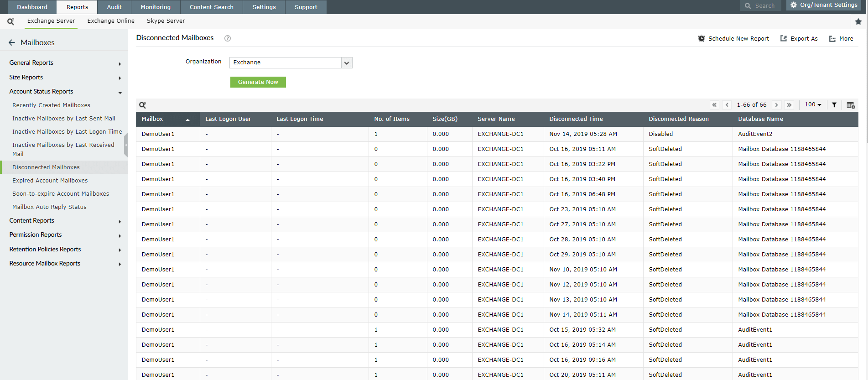Open Mailbox Auto Reply Status report
The height and width of the screenshot is (380, 868).
click(x=49, y=207)
